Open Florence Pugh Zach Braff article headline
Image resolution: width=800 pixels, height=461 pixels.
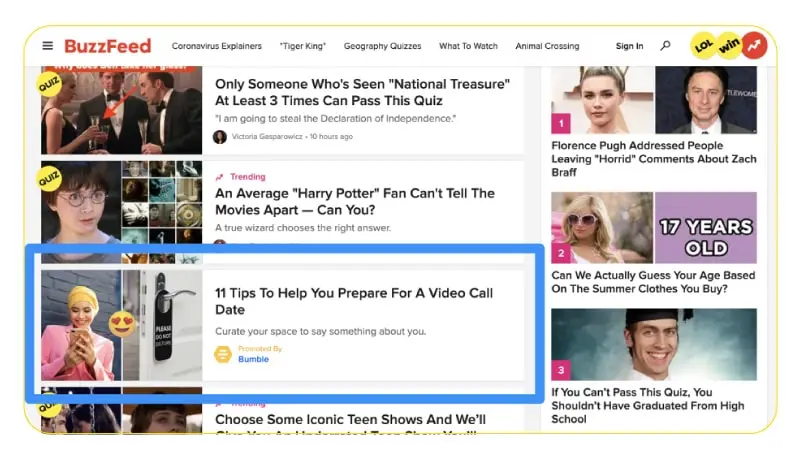pyautogui.click(x=654, y=159)
